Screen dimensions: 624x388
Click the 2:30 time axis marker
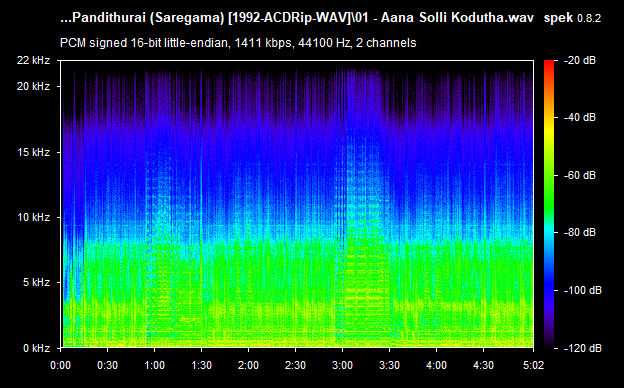295,365
